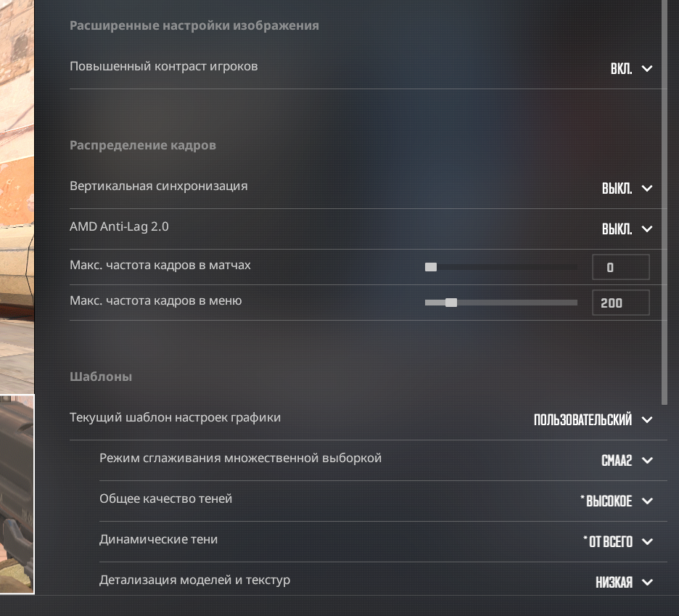Viewport: 679px width, 616px height.
Task: Toggle AMD Anti-Lag 2.0 value ВЫКЛ.
Action: [617, 229]
